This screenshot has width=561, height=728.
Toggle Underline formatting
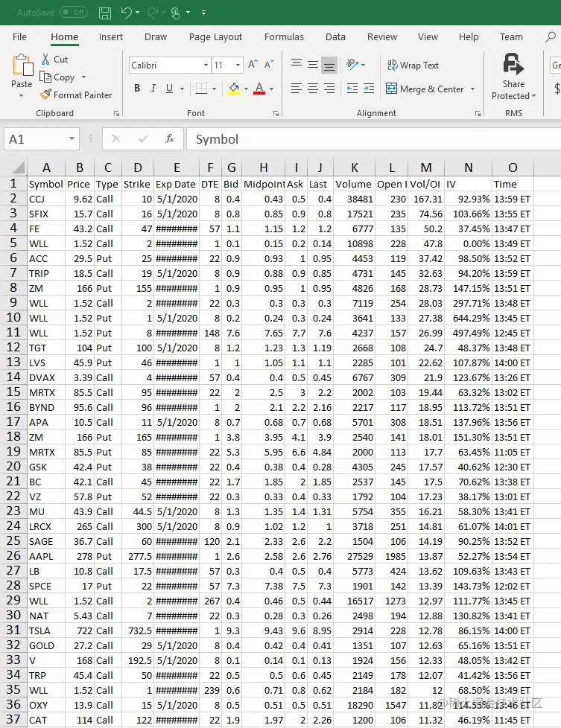coord(169,89)
